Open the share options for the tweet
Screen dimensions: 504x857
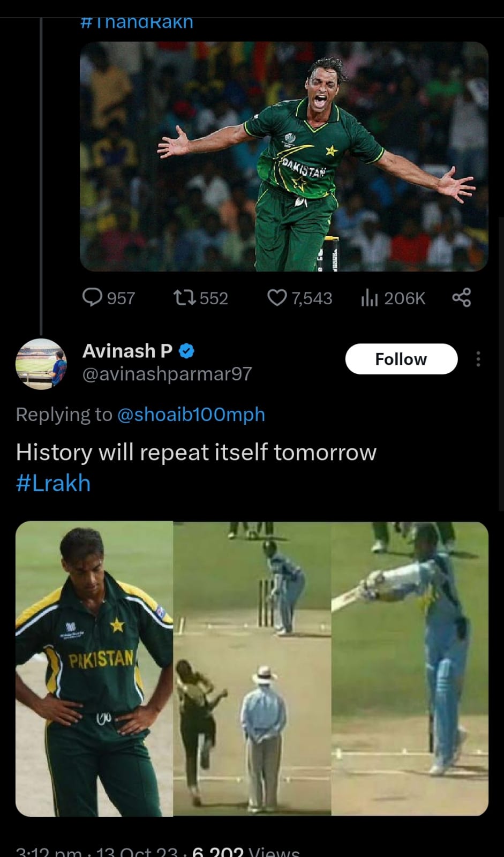[x=461, y=298]
